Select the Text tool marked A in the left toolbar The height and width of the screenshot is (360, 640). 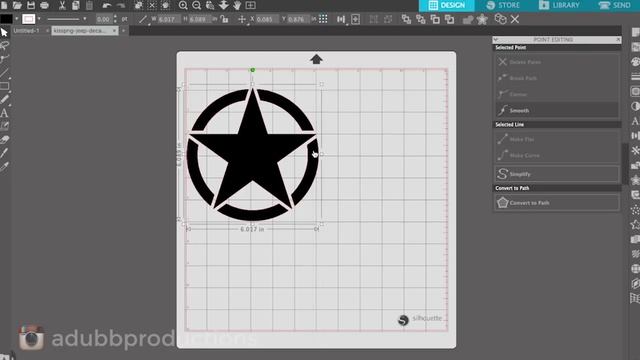click(x=4, y=113)
